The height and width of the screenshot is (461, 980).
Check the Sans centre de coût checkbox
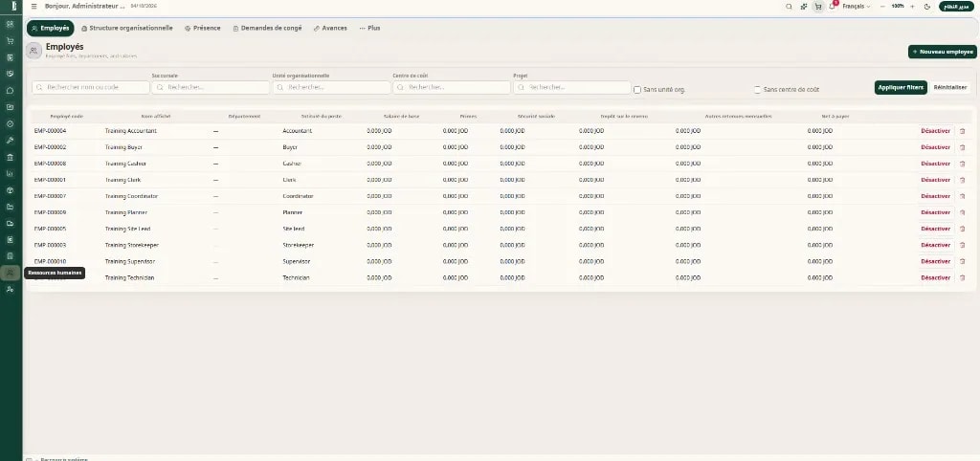click(758, 90)
